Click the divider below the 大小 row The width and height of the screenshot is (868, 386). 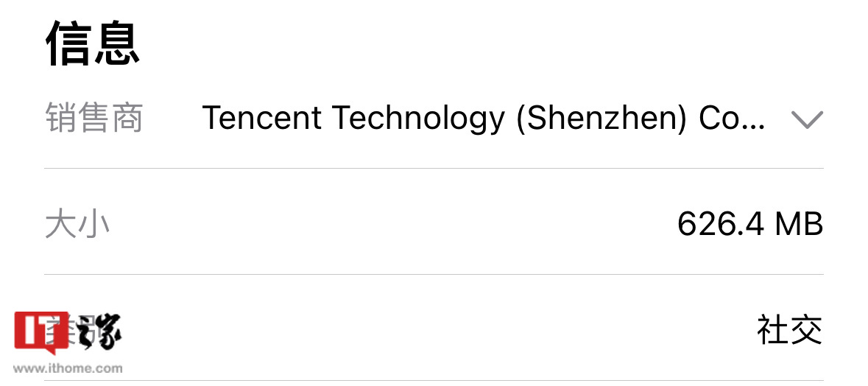coord(434,274)
